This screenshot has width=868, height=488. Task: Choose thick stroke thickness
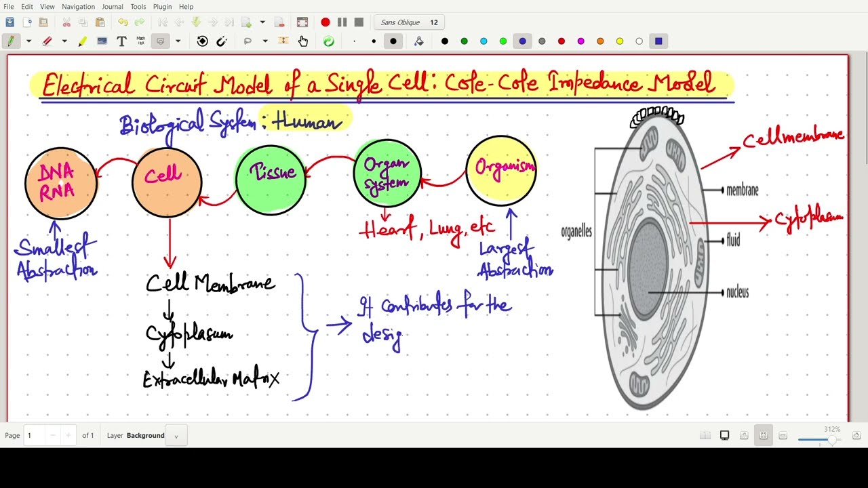pyautogui.click(x=393, y=41)
